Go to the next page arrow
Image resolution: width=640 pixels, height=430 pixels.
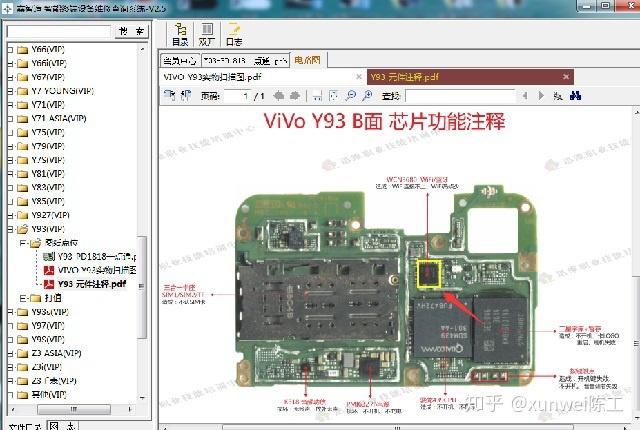295,96
